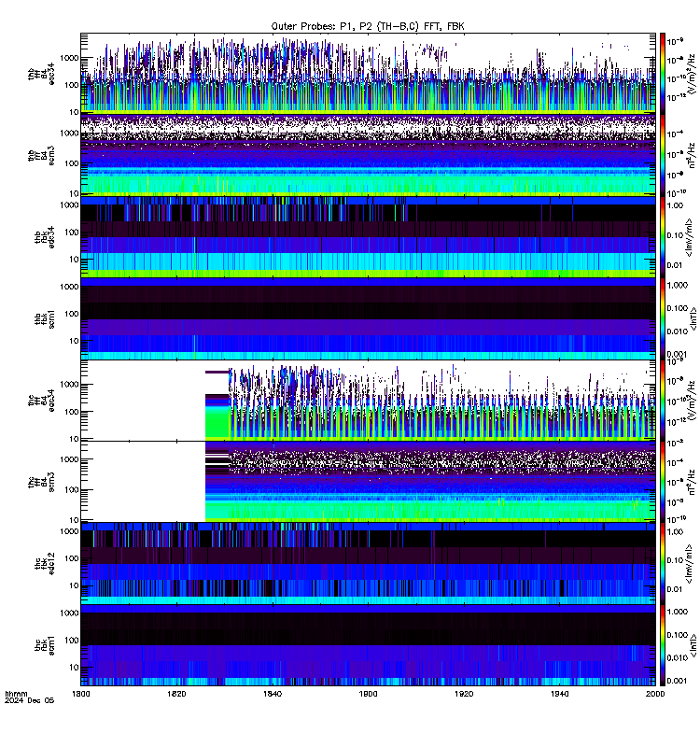Viewport: 700px width, 747px height.
Task: Click the thc fbk scm1 filter bank panel
Action: (x=368, y=645)
